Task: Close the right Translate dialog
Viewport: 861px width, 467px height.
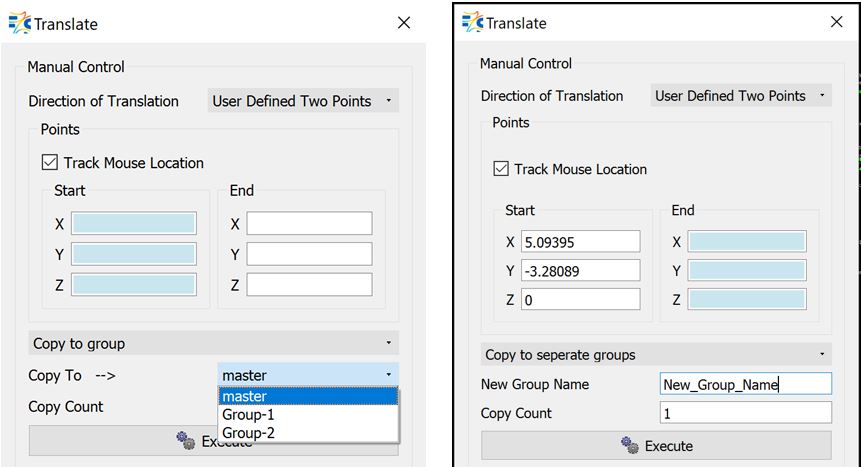Action: 836,22
